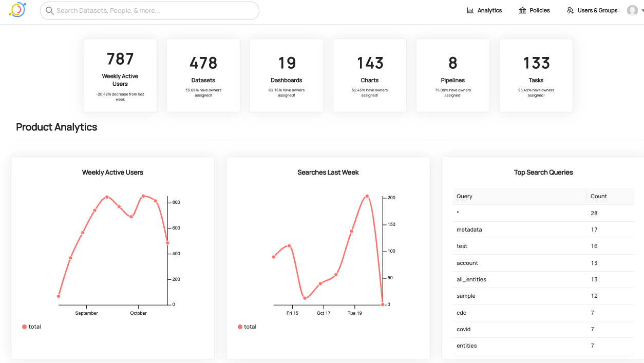Select the metadata search query row

tap(469, 230)
